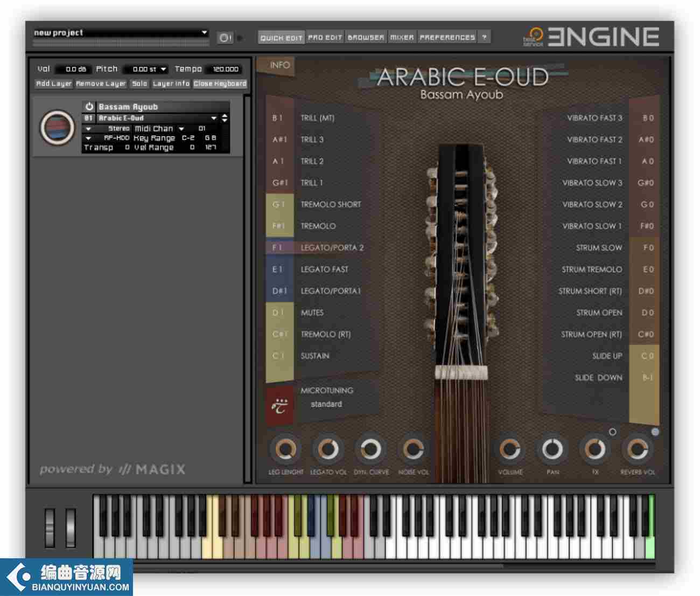The image size is (700, 596).
Task: Click the Reverb Vol knob
Action: 637,449
